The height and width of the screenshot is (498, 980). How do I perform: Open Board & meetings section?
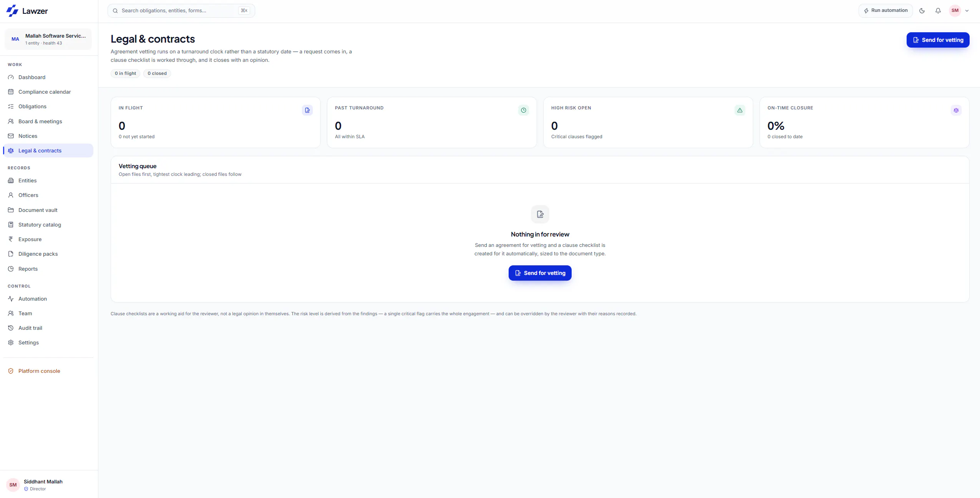(48, 121)
